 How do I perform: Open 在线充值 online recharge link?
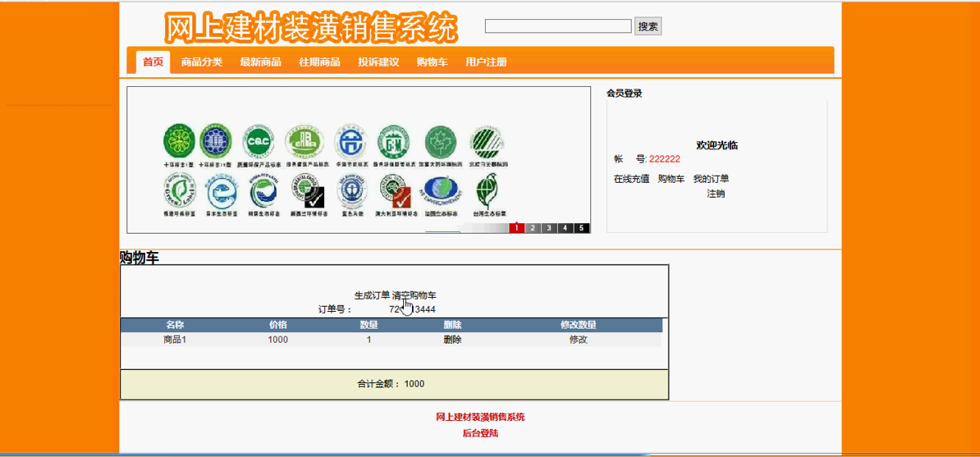click(x=632, y=179)
